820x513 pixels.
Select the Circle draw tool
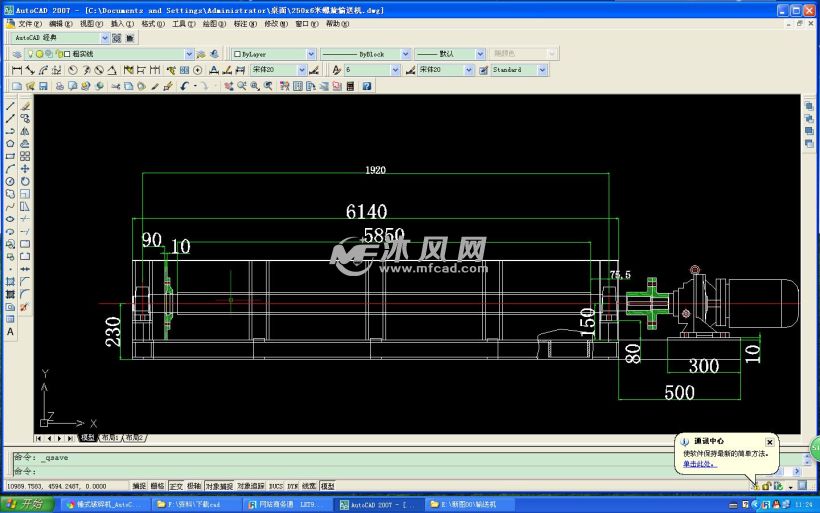click(10, 181)
